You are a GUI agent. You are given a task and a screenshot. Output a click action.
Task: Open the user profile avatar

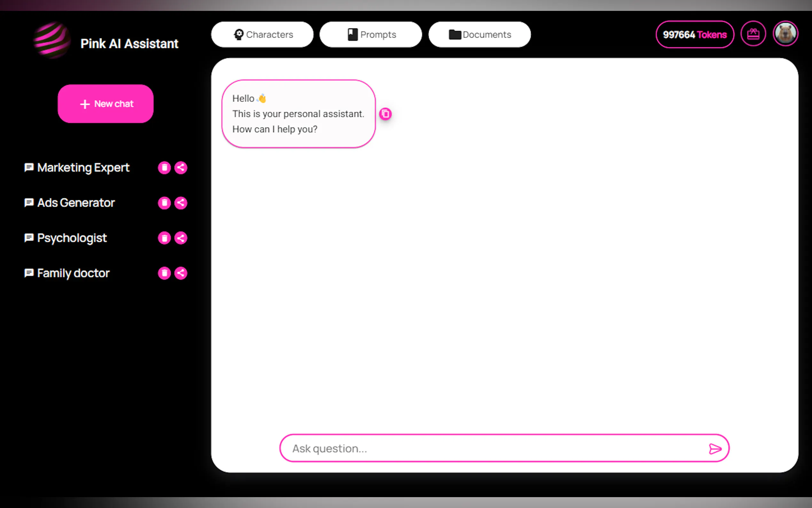(785, 34)
